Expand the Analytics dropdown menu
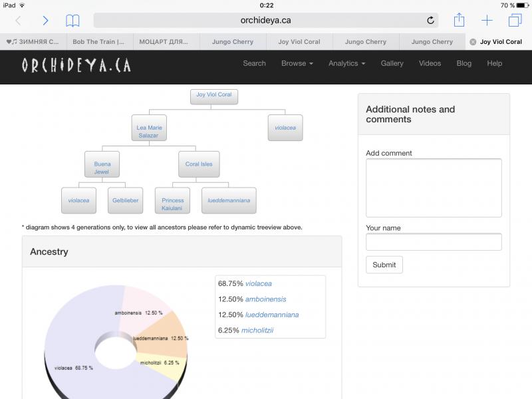The width and height of the screenshot is (532, 399). [346, 64]
